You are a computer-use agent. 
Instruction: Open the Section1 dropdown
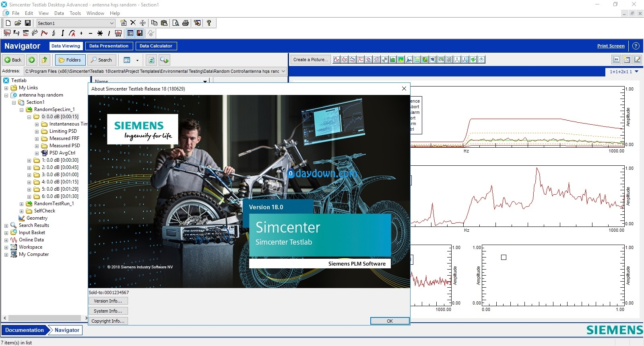112,23
